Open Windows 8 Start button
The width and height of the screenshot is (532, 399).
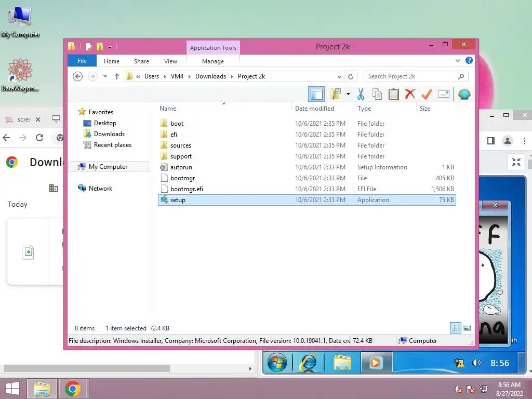coord(12,389)
